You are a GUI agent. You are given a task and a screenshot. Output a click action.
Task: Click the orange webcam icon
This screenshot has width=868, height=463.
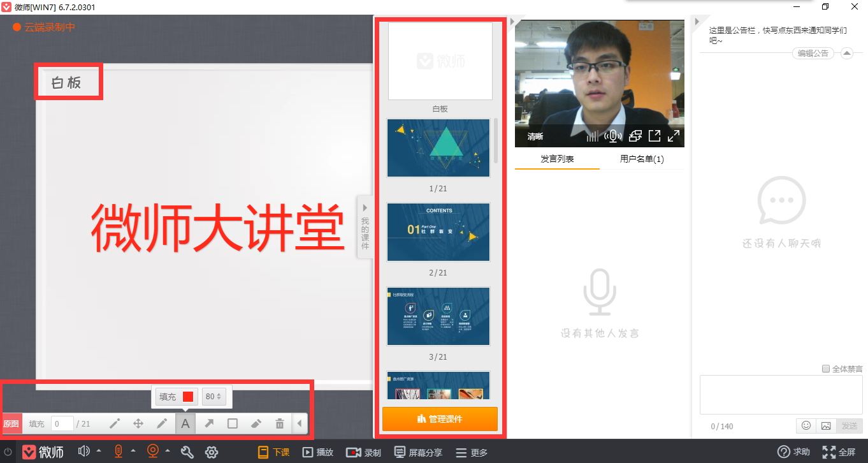(x=153, y=452)
